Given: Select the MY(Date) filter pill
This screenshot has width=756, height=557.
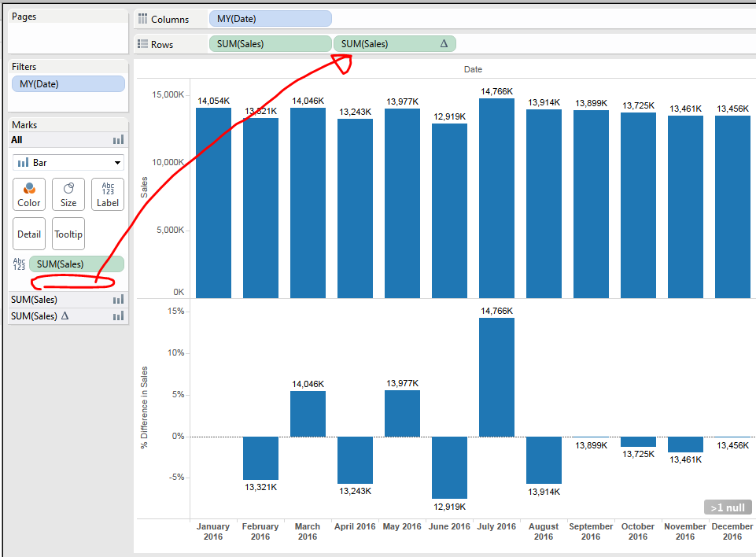Looking at the screenshot, I should pyautogui.click(x=68, y=84).
